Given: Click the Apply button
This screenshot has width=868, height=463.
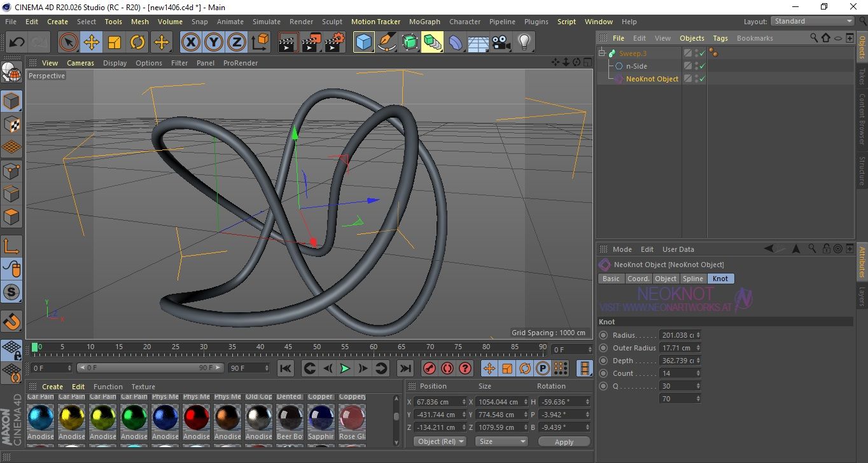Looking at the screenshot, I should pyautogui.click(x=564, y=441).
